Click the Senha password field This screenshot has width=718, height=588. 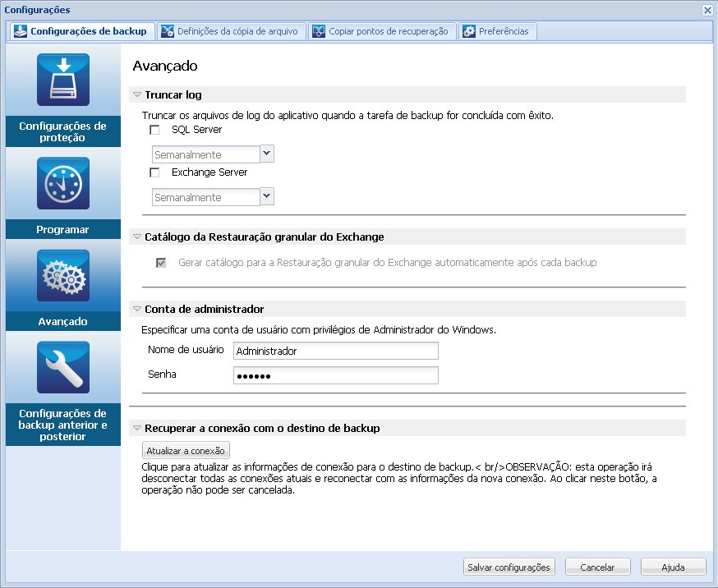click(336, 375)
